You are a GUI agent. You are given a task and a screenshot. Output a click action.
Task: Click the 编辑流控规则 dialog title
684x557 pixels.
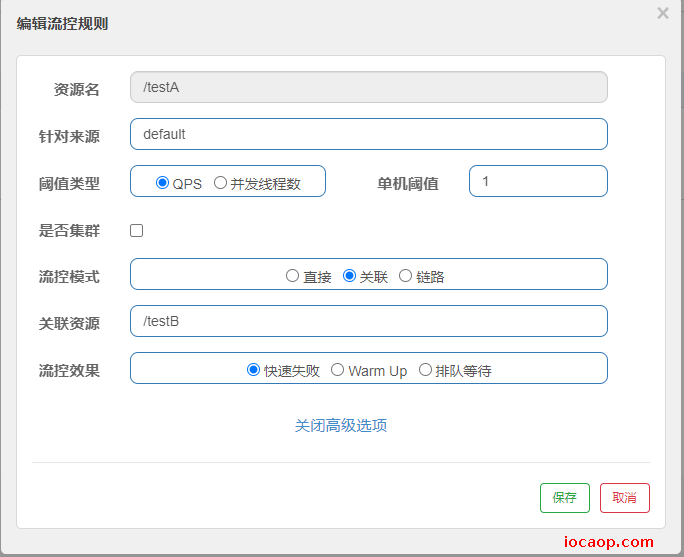pyautogui.click(x=62, y=24)
